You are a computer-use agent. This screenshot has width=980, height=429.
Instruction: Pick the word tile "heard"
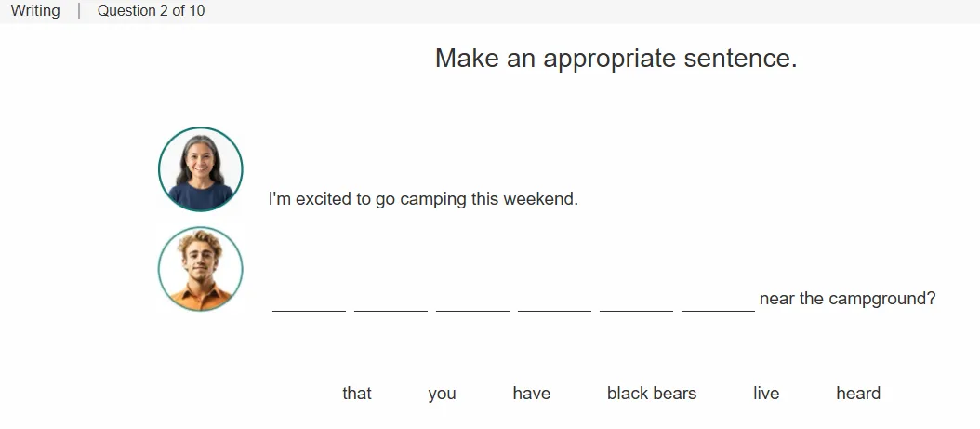point(858,394)
